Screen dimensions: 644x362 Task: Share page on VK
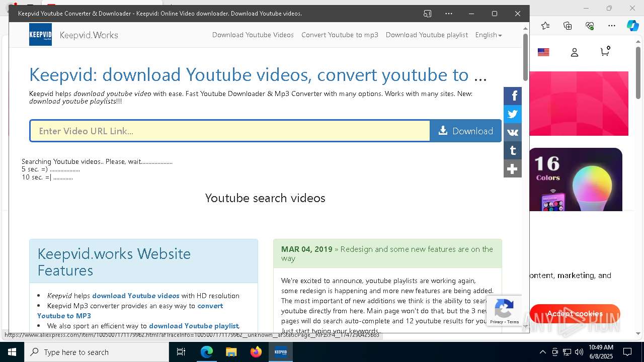click(x=513, y=132)
